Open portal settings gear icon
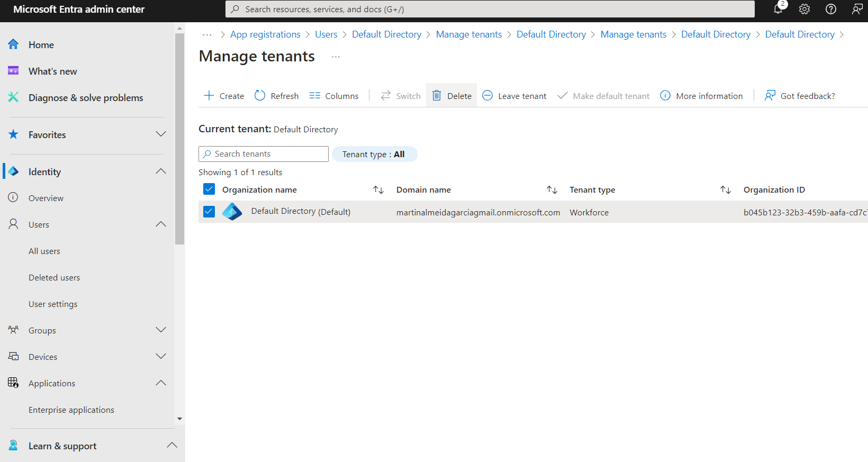 (804, 9)
